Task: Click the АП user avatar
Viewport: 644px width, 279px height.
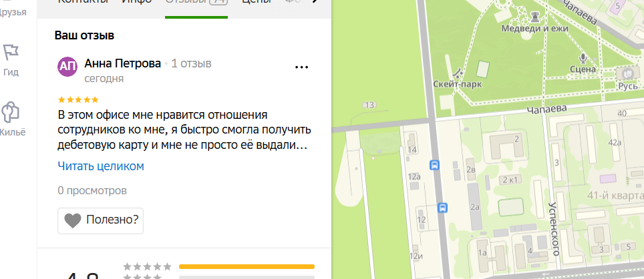Action: 67,67
